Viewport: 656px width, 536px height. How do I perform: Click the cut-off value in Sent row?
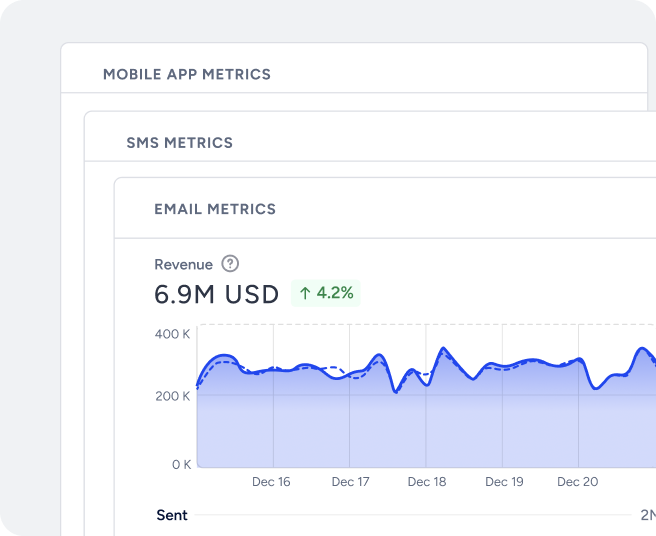click(x=647, y=515)
